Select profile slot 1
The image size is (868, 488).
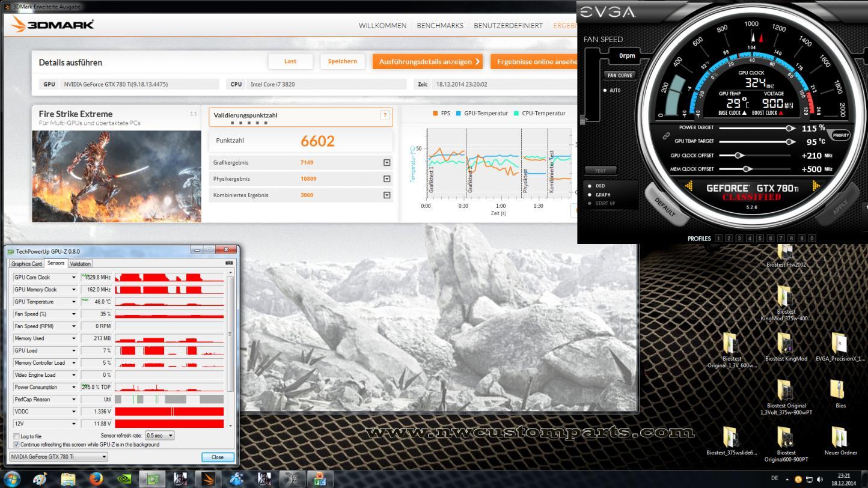pyautogui.click(x=719, y=239)
